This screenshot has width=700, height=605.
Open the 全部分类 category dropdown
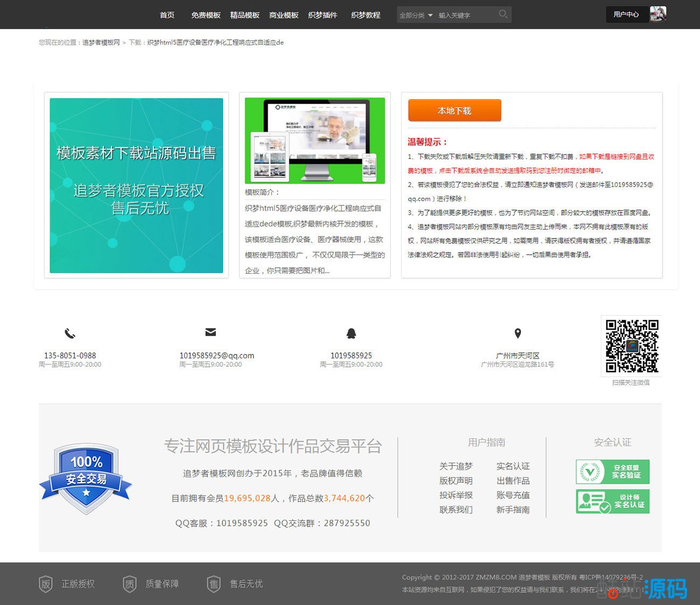click(x=416, y=15)
